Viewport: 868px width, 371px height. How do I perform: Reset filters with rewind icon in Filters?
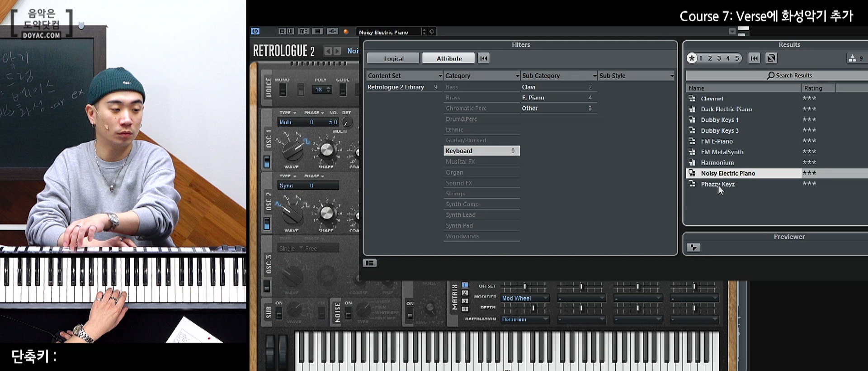(x=484, y=58)
